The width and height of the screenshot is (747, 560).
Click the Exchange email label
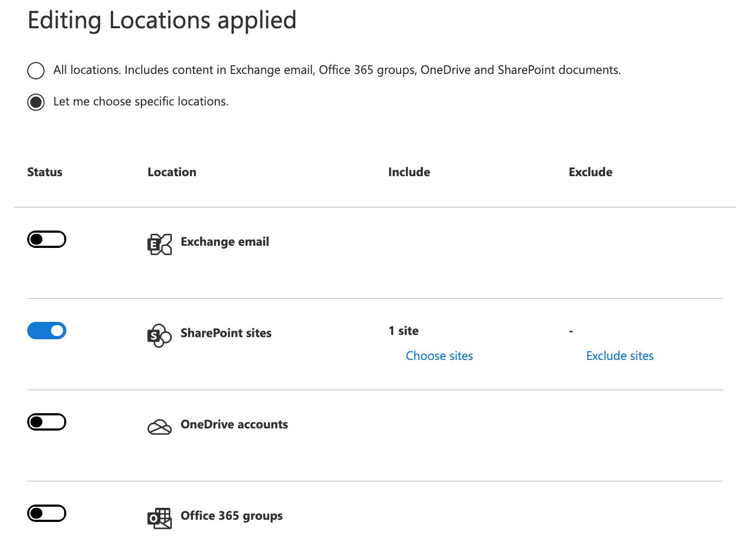point(225,242)
